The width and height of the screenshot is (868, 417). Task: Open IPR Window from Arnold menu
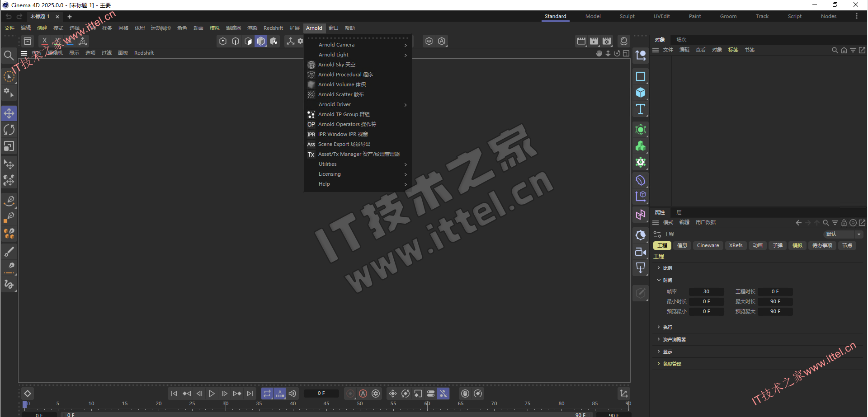[x=343, y=134]
